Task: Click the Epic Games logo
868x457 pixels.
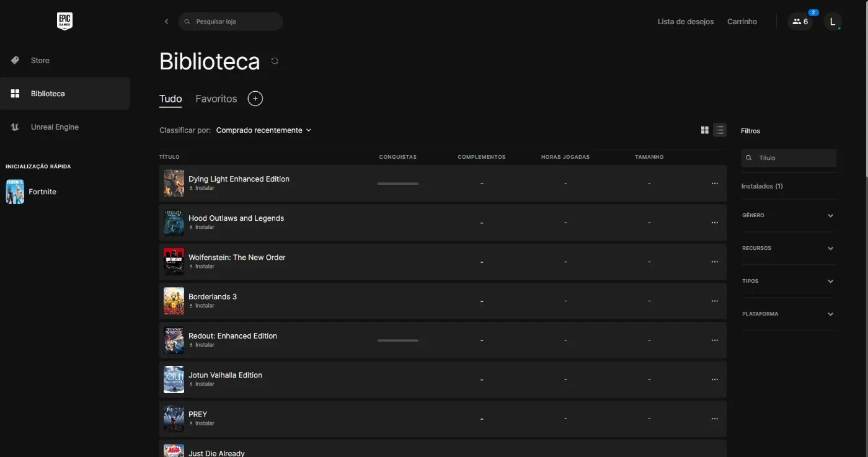Action: [x=64, y=21]
